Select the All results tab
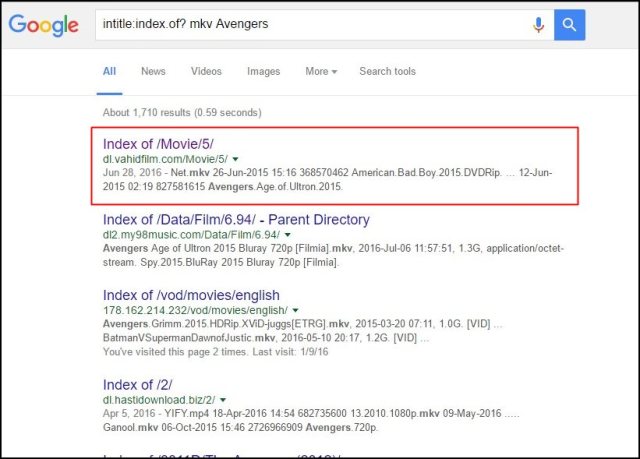This screenshot has width=640, height=459. click(110, 72)
